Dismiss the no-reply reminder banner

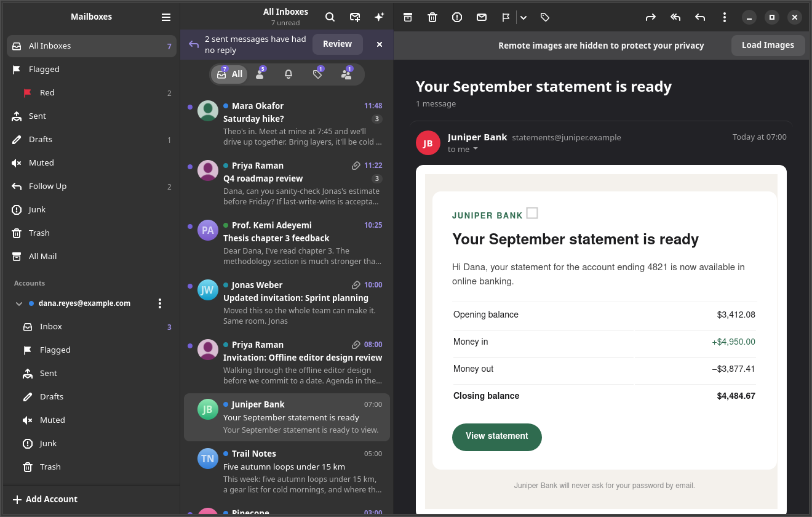click(x=380, y=44)
